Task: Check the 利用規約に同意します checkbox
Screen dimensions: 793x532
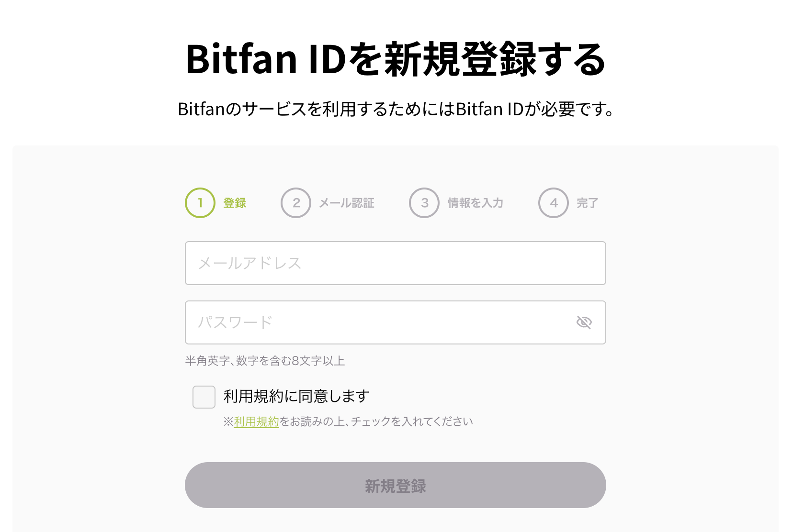Action: [x=204, y=397]
